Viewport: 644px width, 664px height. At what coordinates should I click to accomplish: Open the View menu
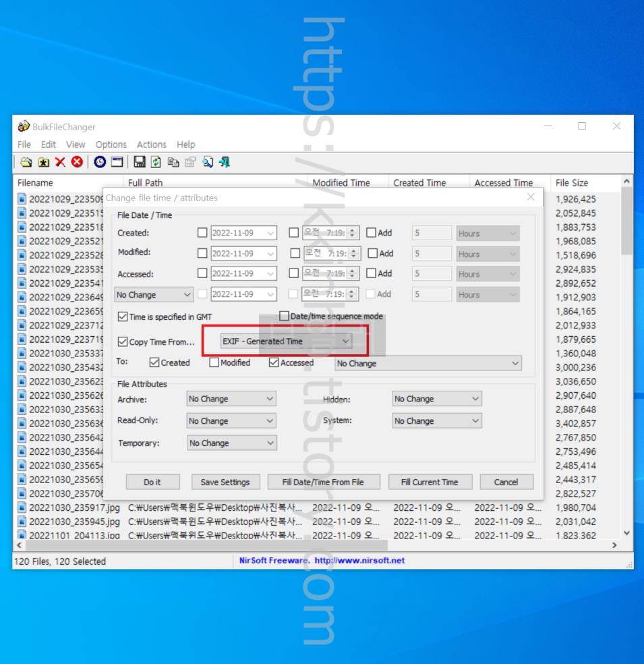point(76,144)
